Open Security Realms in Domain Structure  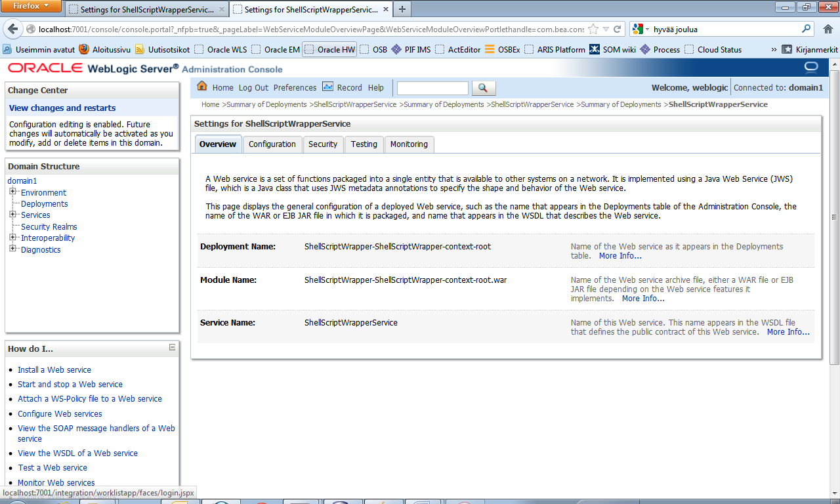click(49, 226)
